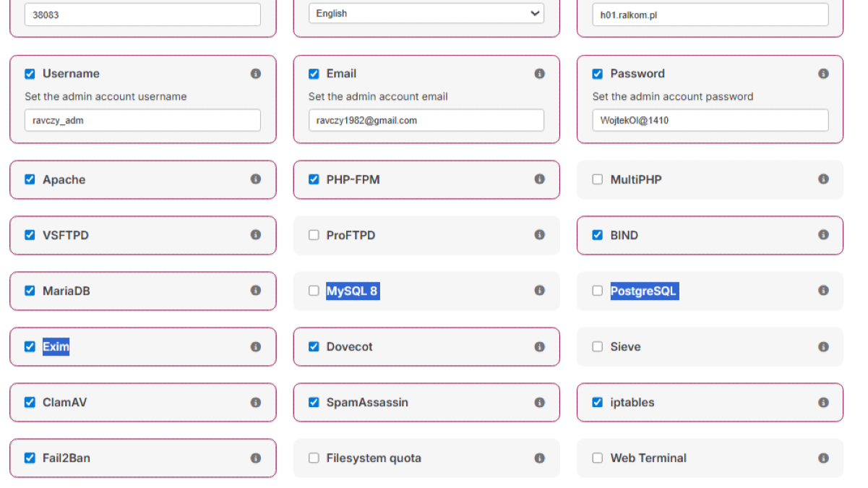Click info icon for iptables
The height and width of the screenshot is (488, 868).
pos(823,402)
